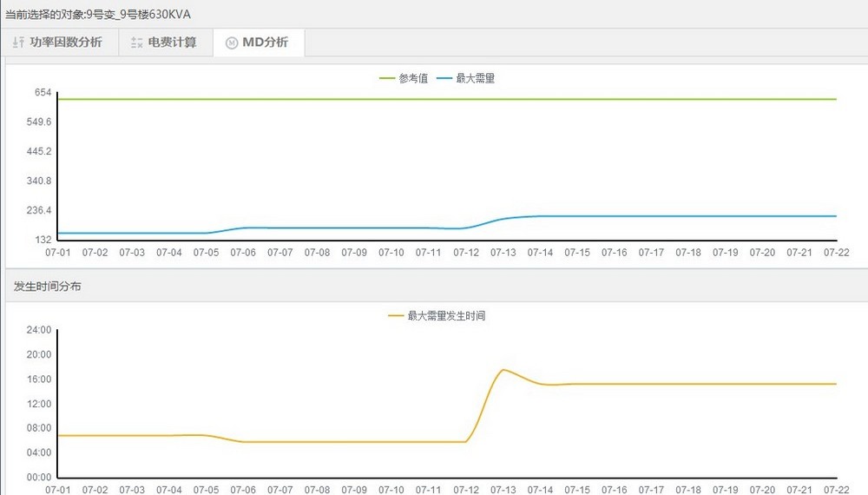Screen dimensions: 868x495
Task: Click the 654 y-axis label
Action: point(43,92)
